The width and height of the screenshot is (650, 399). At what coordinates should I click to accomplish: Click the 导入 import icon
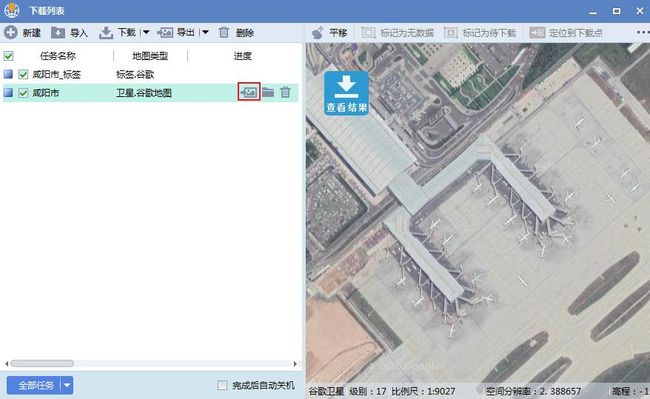click(58, 32)
